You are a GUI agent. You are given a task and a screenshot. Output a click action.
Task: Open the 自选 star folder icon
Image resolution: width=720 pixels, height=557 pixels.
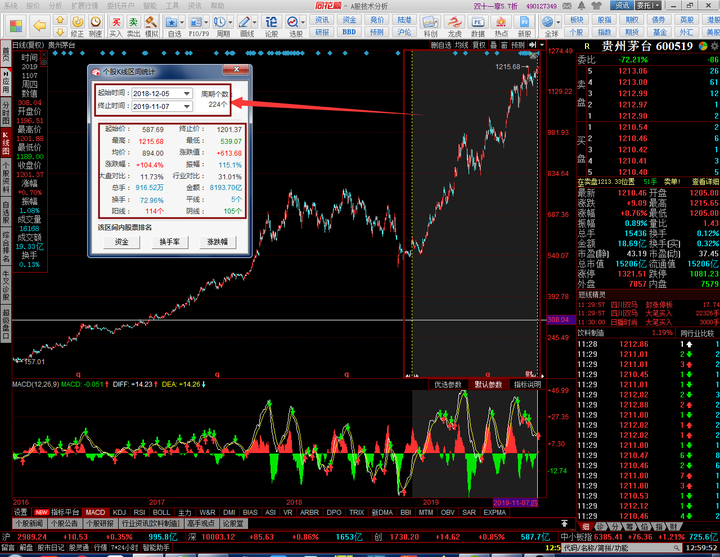[x=171, y=22]
